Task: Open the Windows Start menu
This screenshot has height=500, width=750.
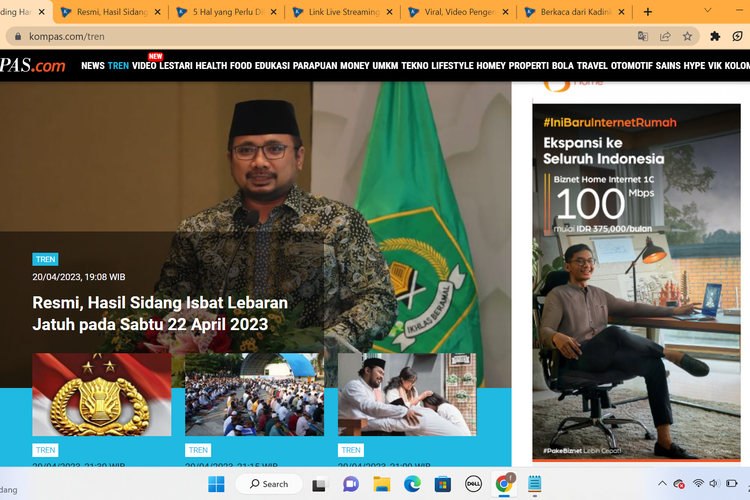Action: (216, 484)
